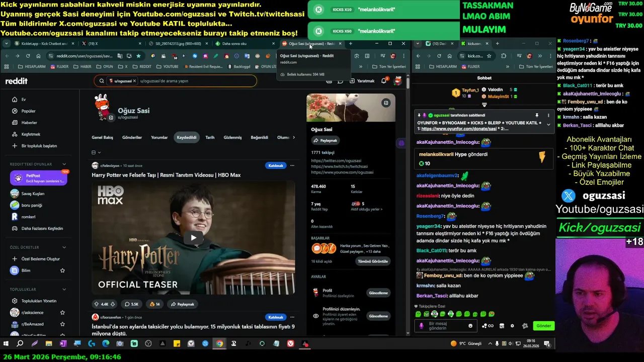
Task: Favorite r/askscience with the star
Action: pos(62,312)
